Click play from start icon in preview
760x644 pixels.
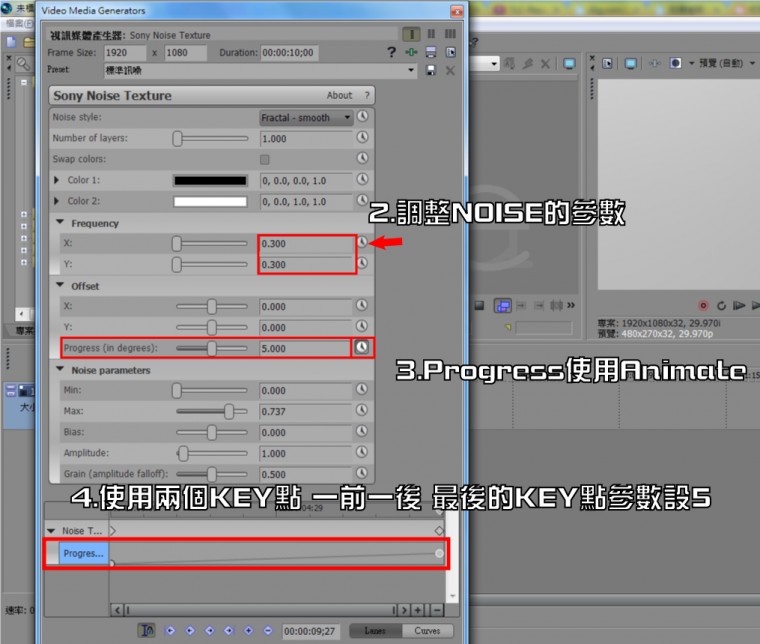739,305
